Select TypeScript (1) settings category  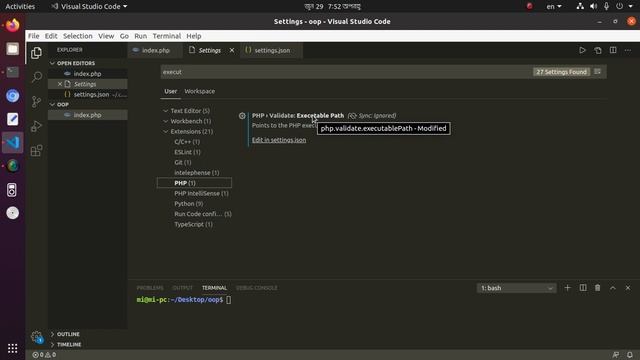[193, 224]
